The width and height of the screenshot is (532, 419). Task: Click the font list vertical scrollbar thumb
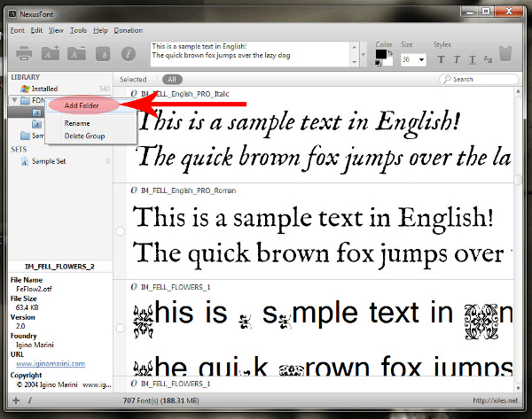(x=518, y=180)
